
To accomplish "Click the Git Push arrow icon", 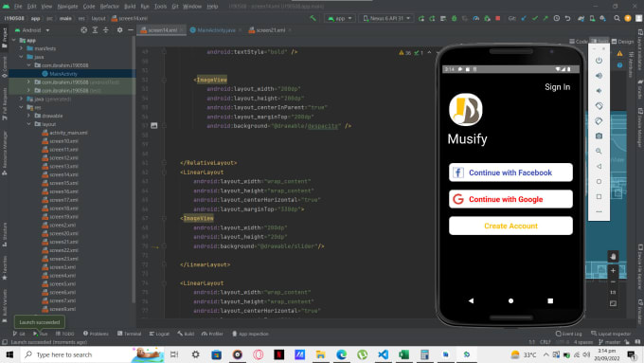I will coord(546,18).
